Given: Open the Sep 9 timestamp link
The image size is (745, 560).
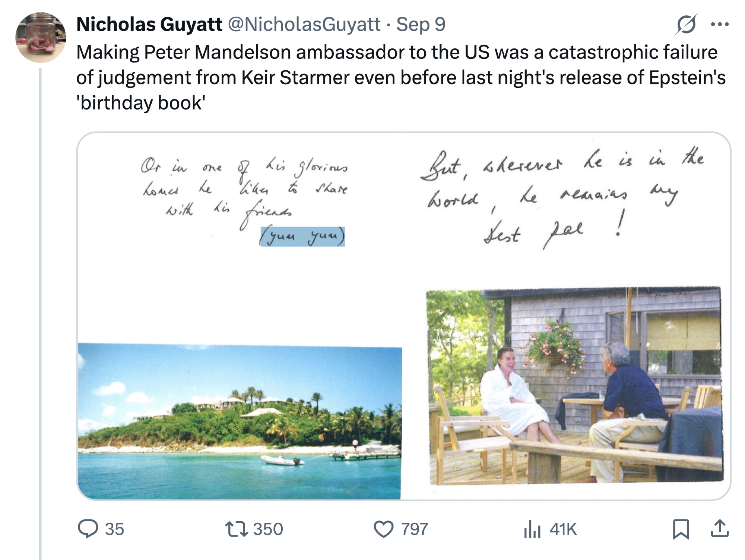Looking at the screenshot, I should [x=421, y=25].
